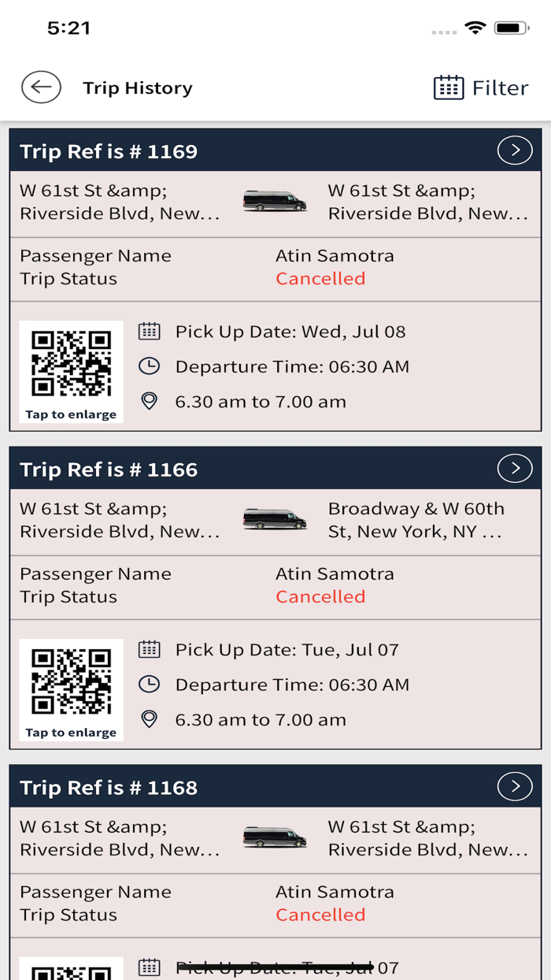The image size is (551, 980).
Task: Expand Trip Ref # 1168 details chevron
Action: 515,787
